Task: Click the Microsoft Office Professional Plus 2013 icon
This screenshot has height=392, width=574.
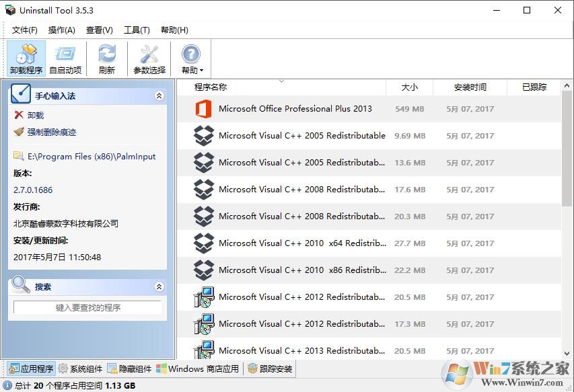Action: point(204,108)
